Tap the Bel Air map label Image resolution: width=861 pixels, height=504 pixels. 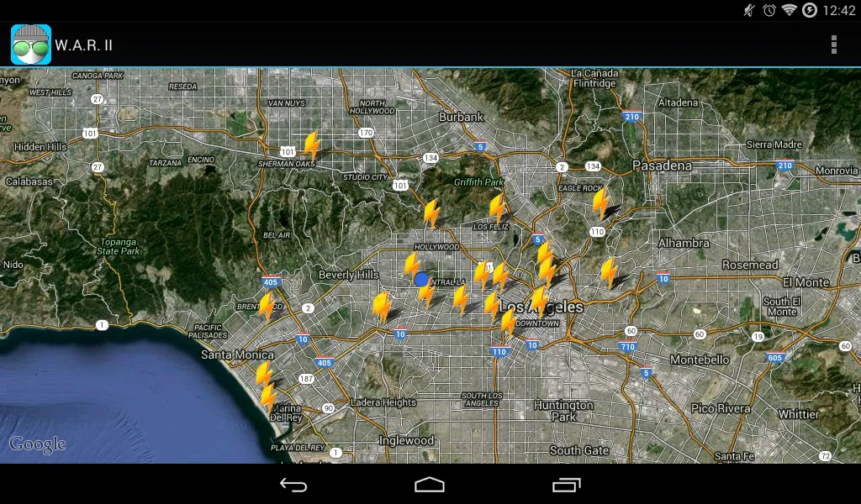click(x=276, y=235)
